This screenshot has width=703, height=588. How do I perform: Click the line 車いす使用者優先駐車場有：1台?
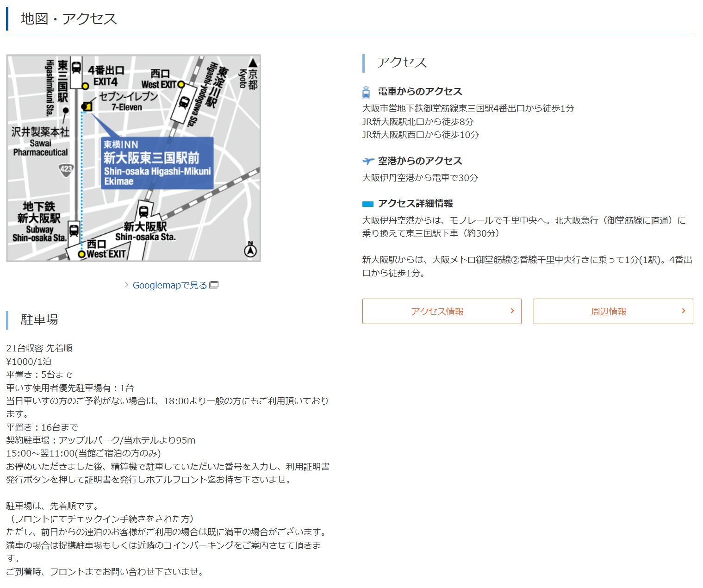(x=70, y=388)
